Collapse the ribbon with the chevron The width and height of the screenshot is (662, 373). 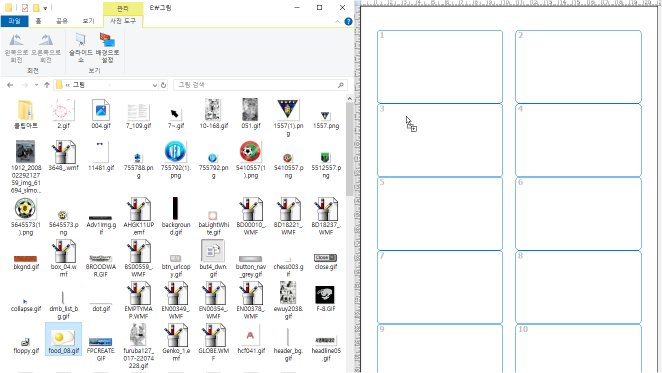pos(337,22)
